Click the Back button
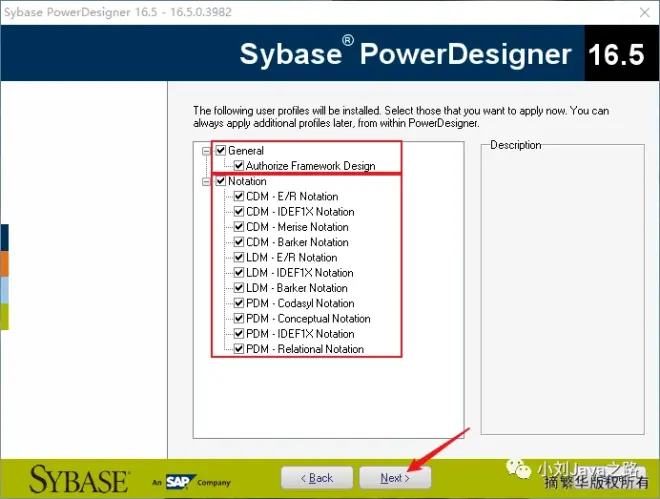Image resolution: width=660 pixels, height=499 pixels. click(x=317, y=478)
